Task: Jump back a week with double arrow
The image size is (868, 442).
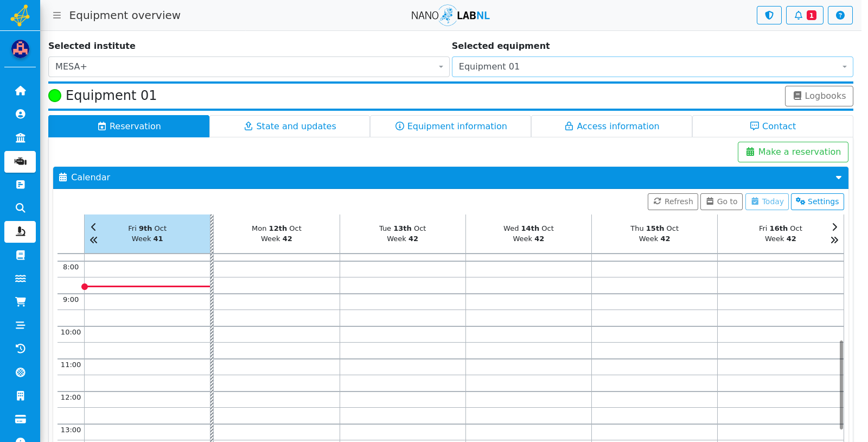Action: tap(93, 240)
